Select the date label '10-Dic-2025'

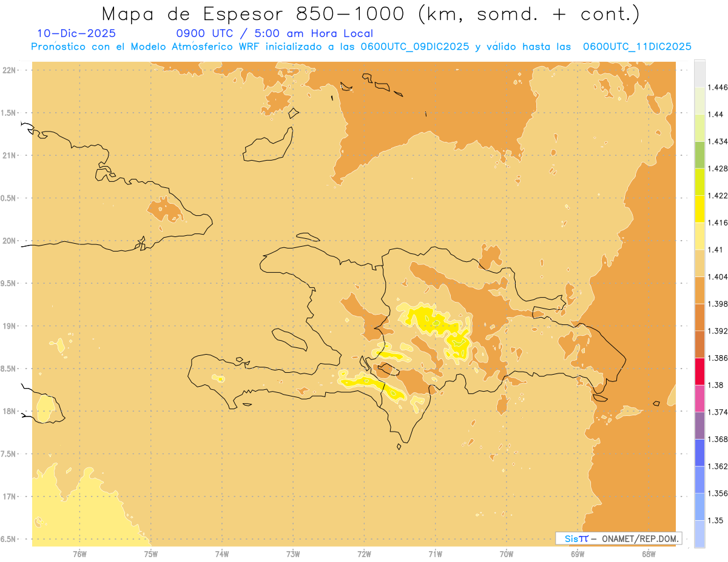(76, 33)
